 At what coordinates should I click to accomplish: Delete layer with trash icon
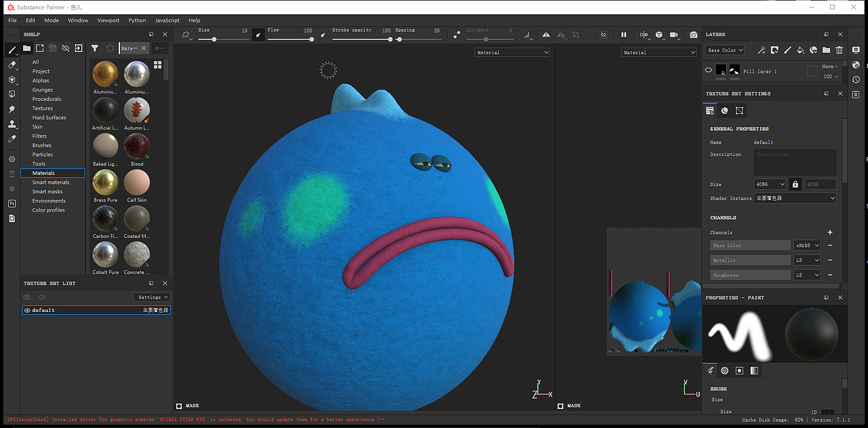(840, 50)
